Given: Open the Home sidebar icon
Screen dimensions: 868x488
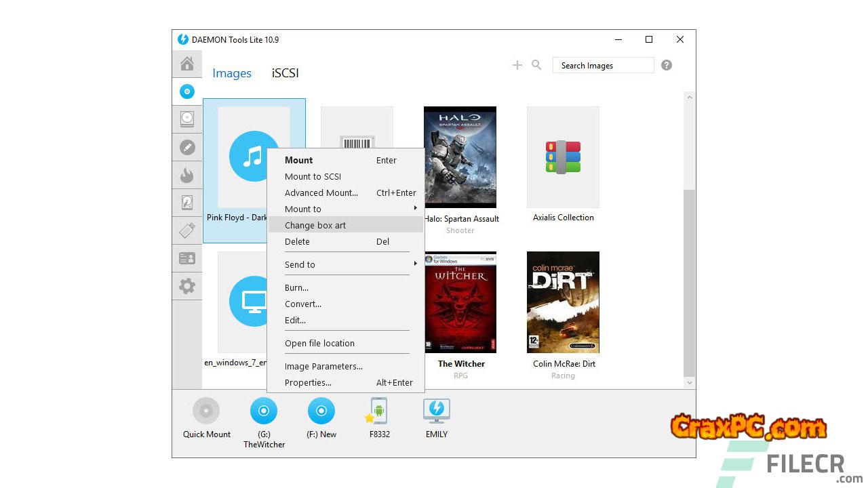Looking at the screenshot, I should [x=187, y=64].
